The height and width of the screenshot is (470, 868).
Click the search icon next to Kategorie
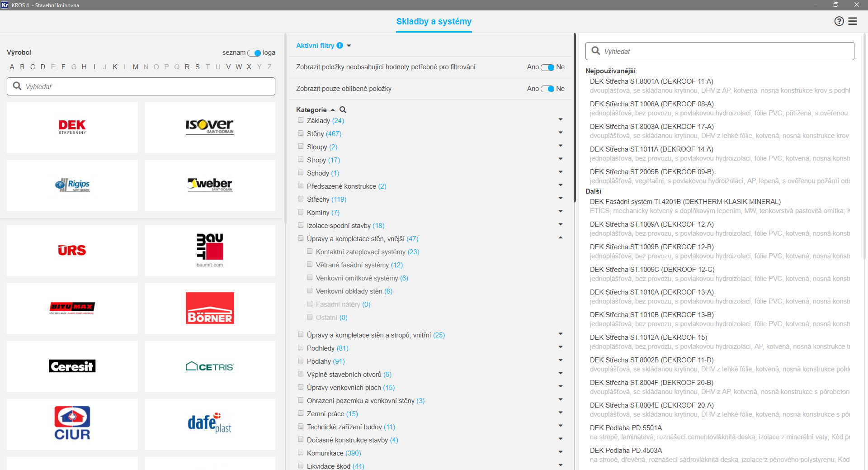pos(343,110)
